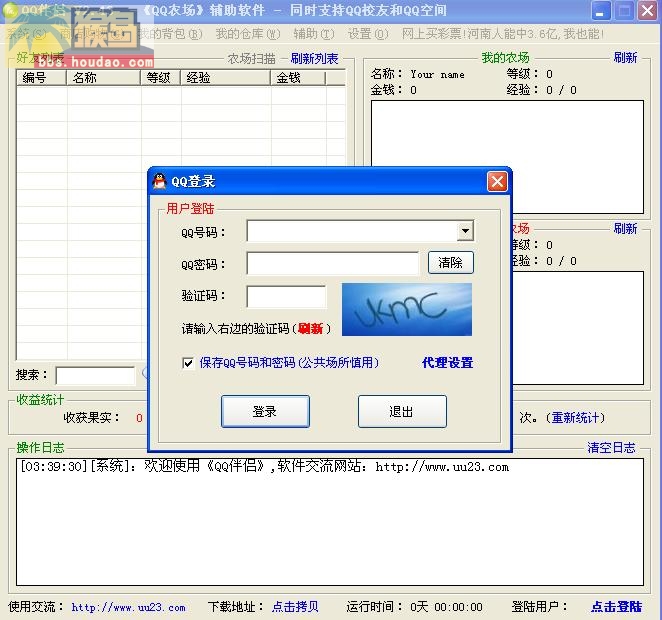662x620 pixels.
Task: Sort by the 名称 column header
Action: [103, 78]
